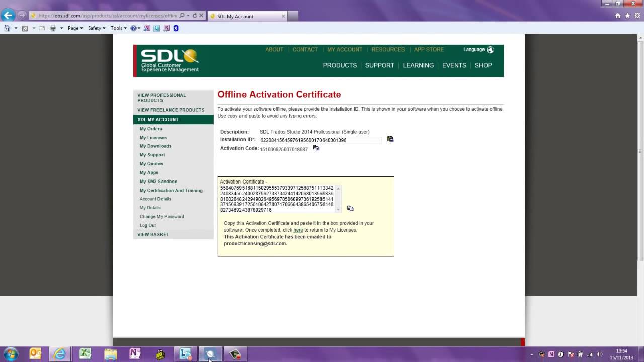Click the RSS feeds icon in command bar
Viewport: 644px width, 362px height.
pos(25,28)
